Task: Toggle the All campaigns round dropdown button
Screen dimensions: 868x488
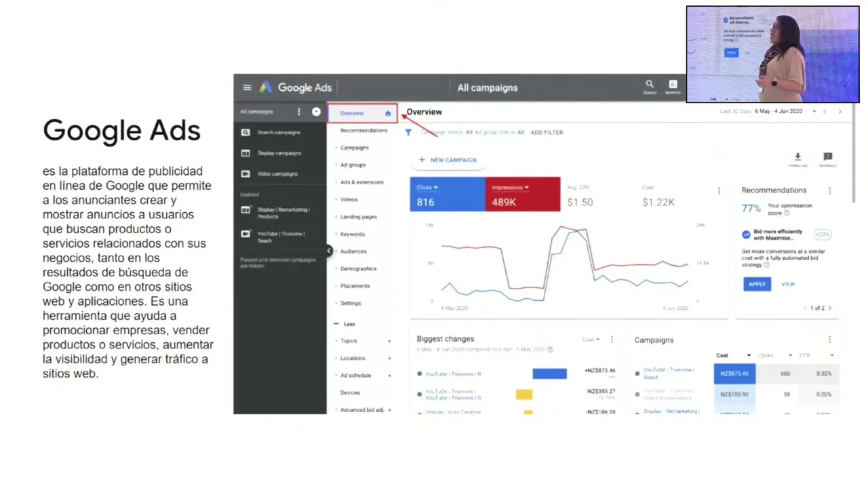Action: (x=316, y=112)
